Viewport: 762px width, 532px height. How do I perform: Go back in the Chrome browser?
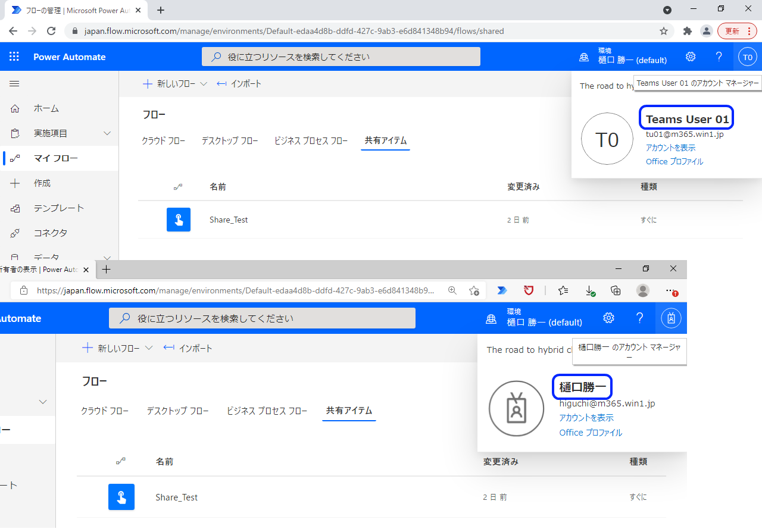(x=13, y=31)
